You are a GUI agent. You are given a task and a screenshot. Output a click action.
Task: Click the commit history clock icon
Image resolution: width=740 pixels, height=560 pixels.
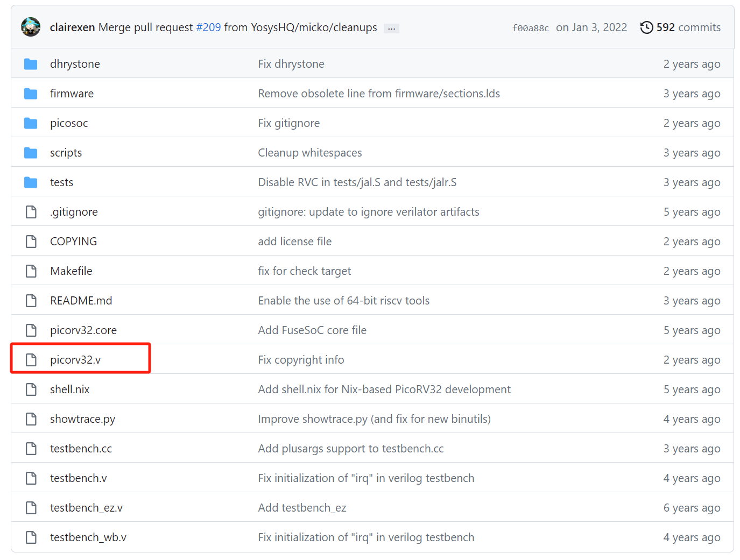[646, 27]
